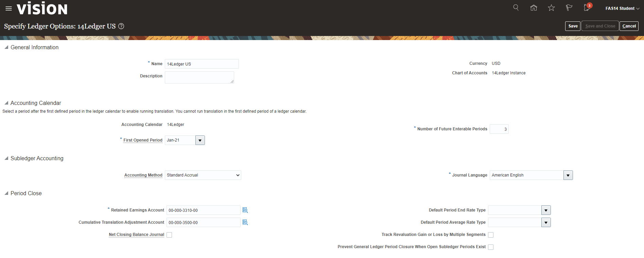Open notifications bell with badge

click(587, 8)
